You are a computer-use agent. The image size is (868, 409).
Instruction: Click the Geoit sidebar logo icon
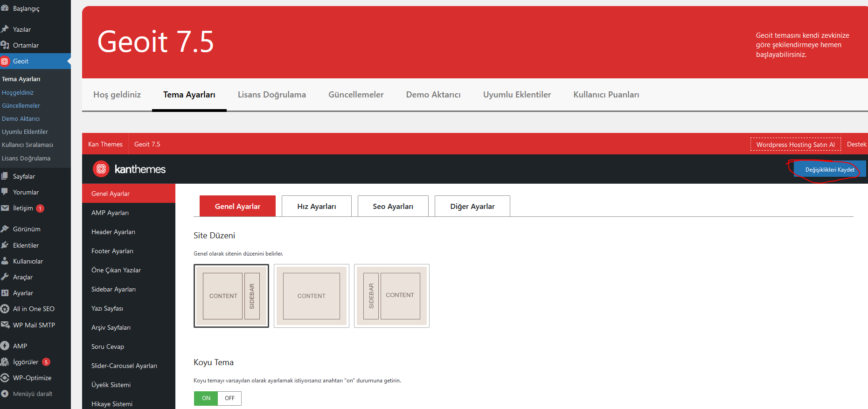[x=5, y=61]
